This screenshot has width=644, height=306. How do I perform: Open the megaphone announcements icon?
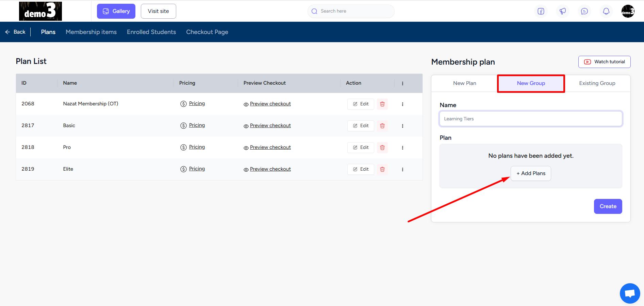[x=563, y=11]
